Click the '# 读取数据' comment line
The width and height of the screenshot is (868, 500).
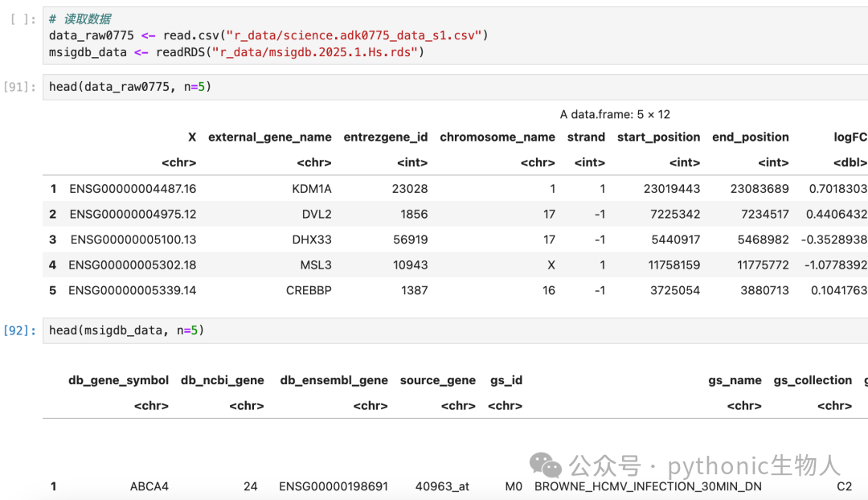tap(80, 18)
